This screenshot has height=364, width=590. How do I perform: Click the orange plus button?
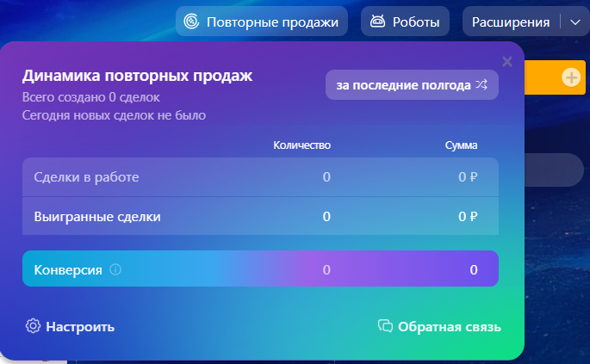[571, 77]
